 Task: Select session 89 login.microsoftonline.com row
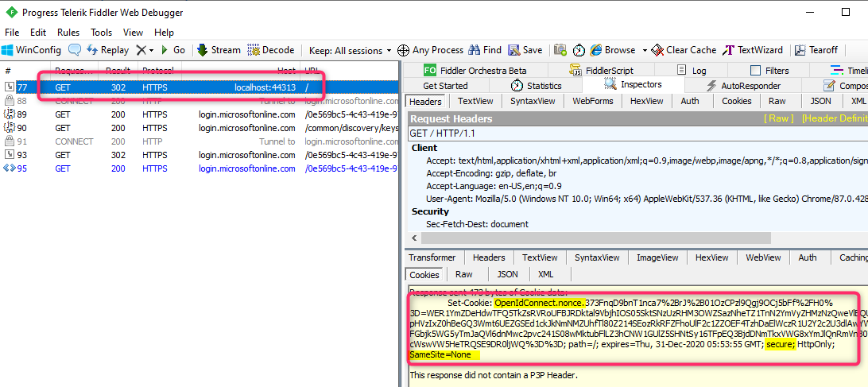(x=200, y=114)
